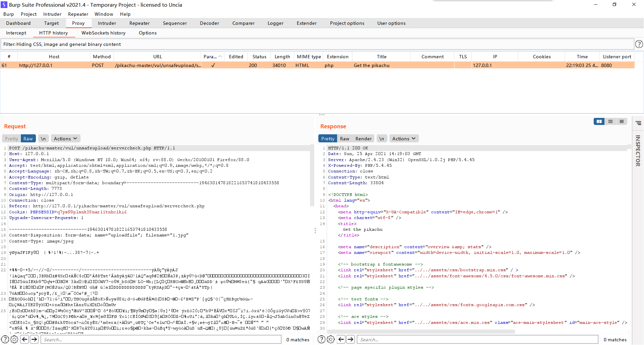This screenshot has width=644, height=345.
Task: Toggle non-printable characters (\n) in Request
Action: [43, 139]
